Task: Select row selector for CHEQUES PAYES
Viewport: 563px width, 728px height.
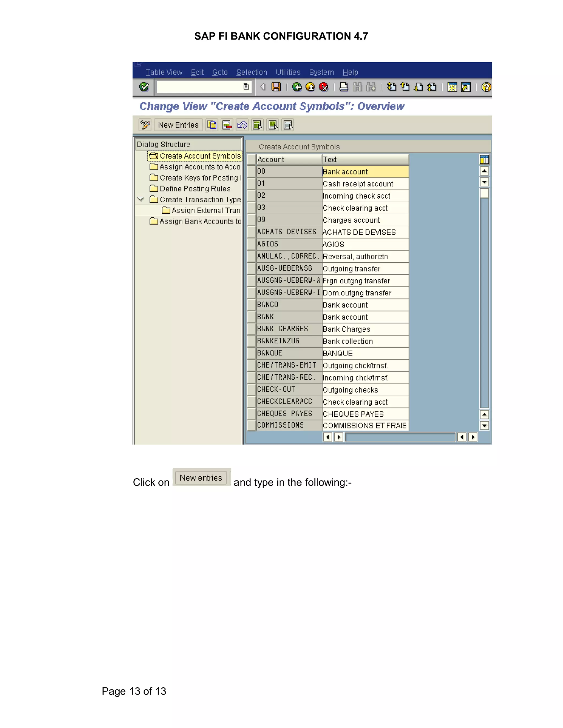Action: pyautogui.click(x=252, y=414)
